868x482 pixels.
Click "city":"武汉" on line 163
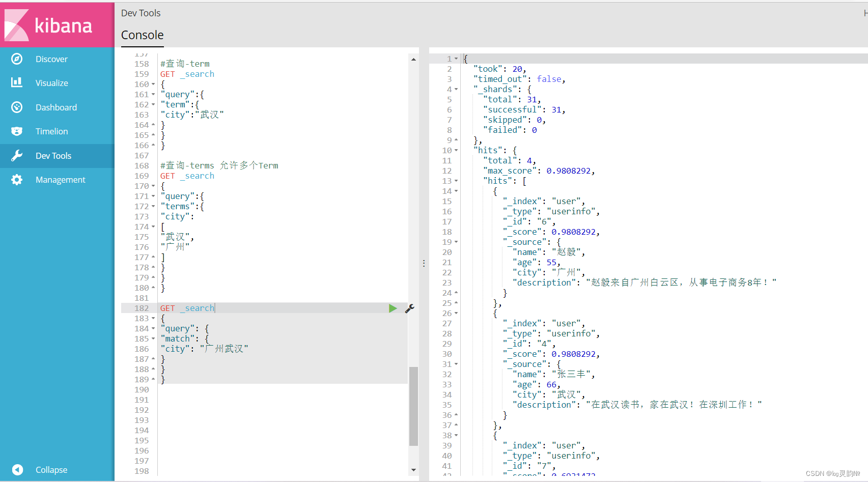192,115
